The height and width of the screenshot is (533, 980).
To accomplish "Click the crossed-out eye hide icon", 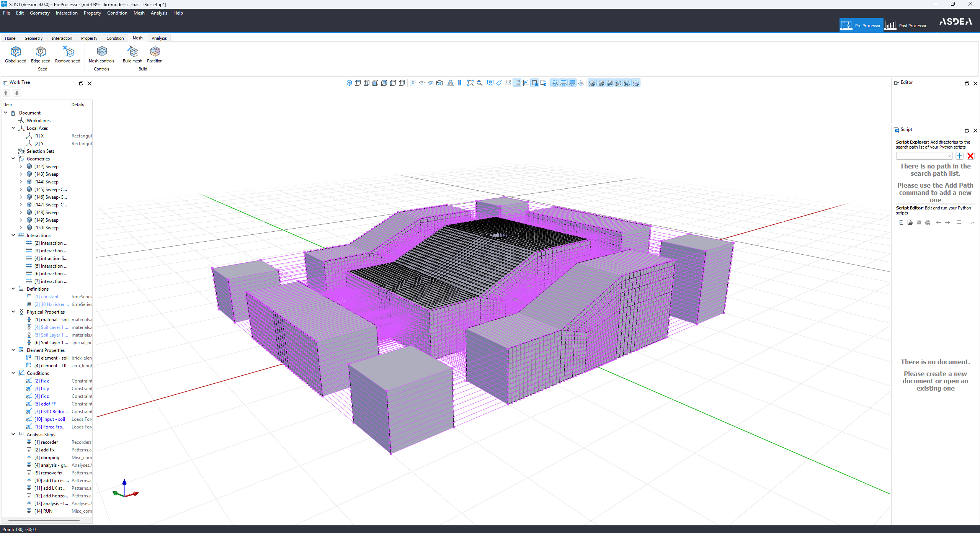I will pos(431,83).
